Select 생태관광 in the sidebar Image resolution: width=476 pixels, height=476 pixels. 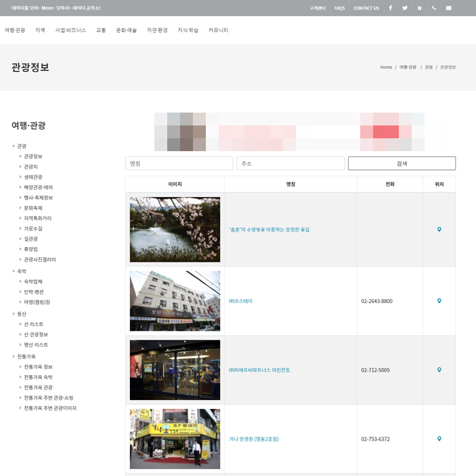point(33,177)
